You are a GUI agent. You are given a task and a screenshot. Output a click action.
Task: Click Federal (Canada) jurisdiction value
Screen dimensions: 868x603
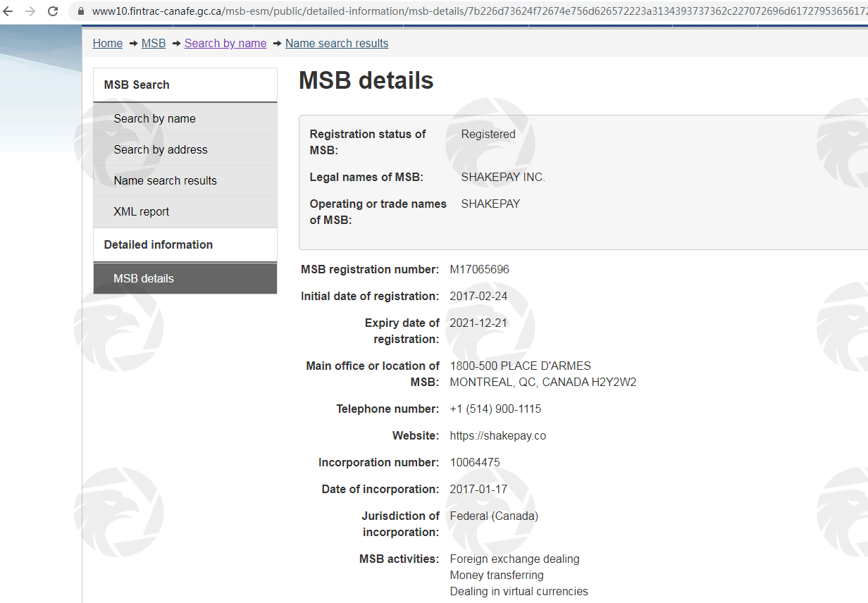(x=494, y=516)
